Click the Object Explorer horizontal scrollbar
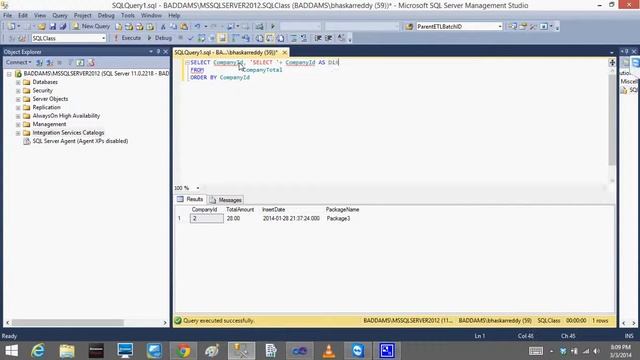640x360 pixels. click(67, 322)
